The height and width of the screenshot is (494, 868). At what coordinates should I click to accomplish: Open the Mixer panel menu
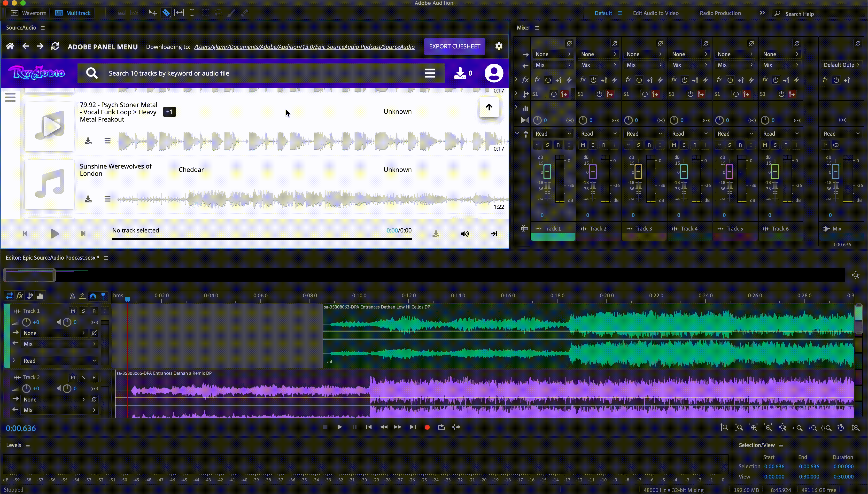tap(536, 28)
